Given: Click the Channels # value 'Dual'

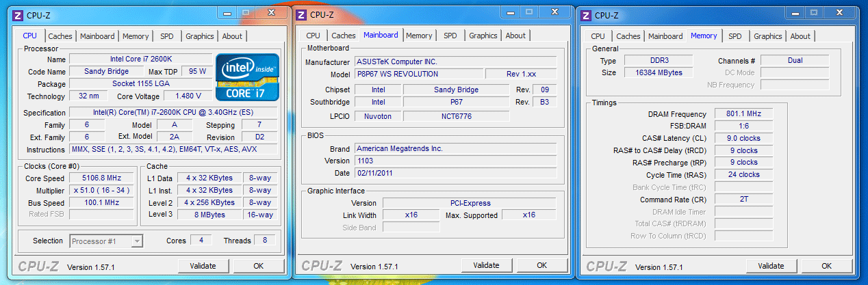Looking at the screenshot, I should (x=795, y=60).
